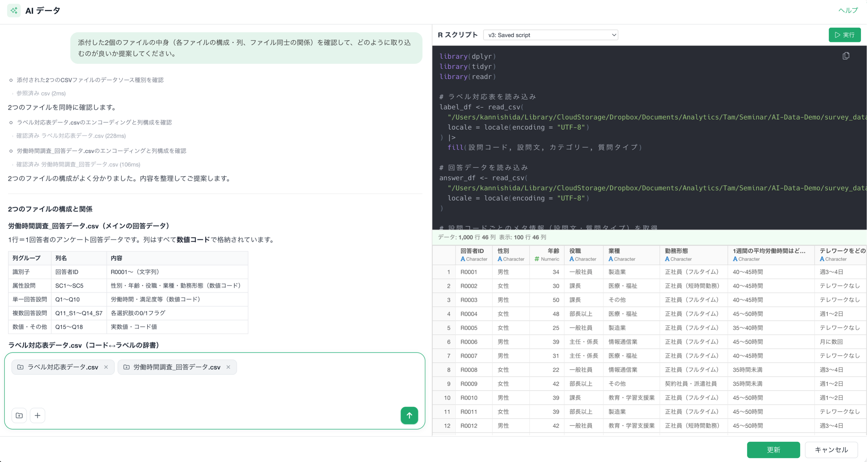Click 教育・学習支援業 cell in row 10
This screenshot has width=868, height=462.
pos(631,398)
